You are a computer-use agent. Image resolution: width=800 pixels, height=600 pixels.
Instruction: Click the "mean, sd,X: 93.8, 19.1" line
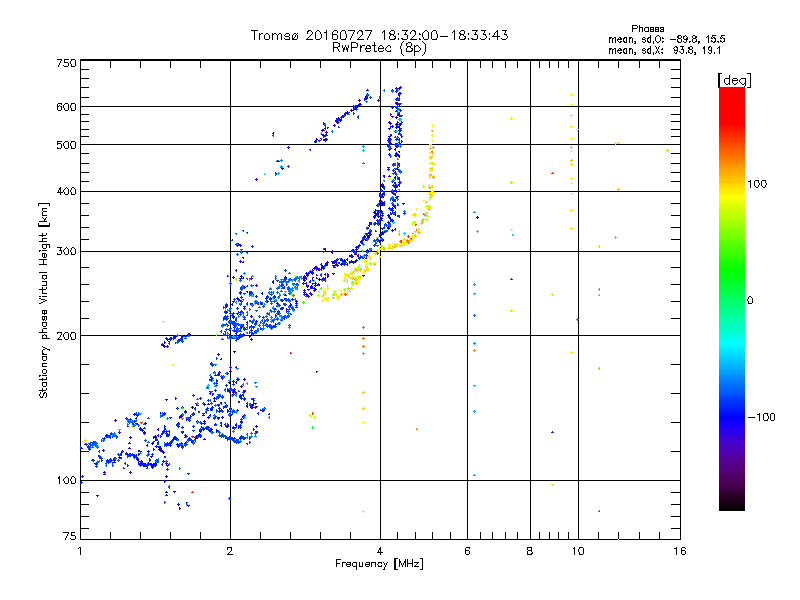[x=664, y=50]
